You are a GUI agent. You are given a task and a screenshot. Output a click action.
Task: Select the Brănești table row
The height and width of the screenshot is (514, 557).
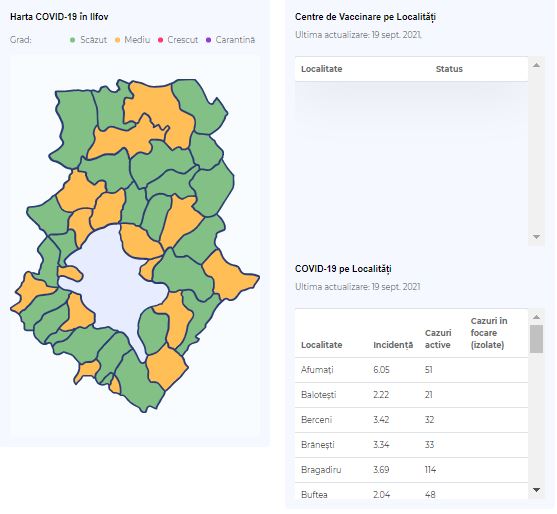coord(411,445)
